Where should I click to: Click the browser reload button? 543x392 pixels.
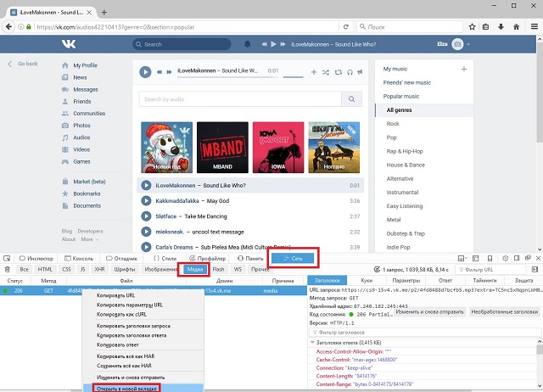coord(345,26)
